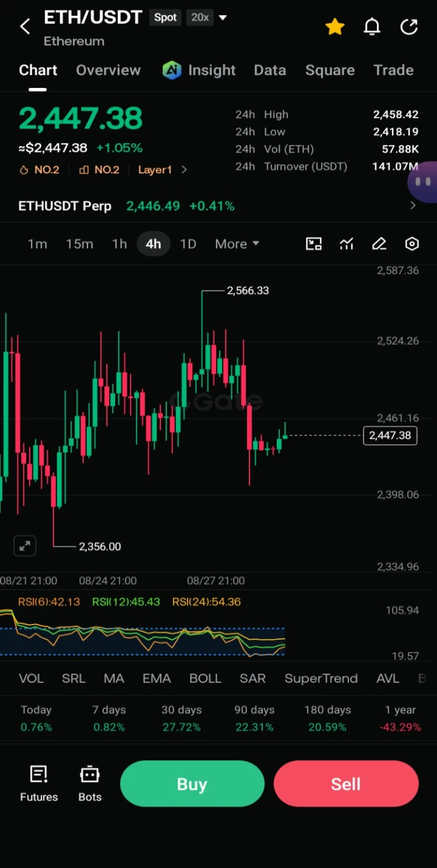The height and width of the screenshot is (868, 437).
Task: Tap the flame NO.2 ranking badge
Action: [x=39, y=170]
